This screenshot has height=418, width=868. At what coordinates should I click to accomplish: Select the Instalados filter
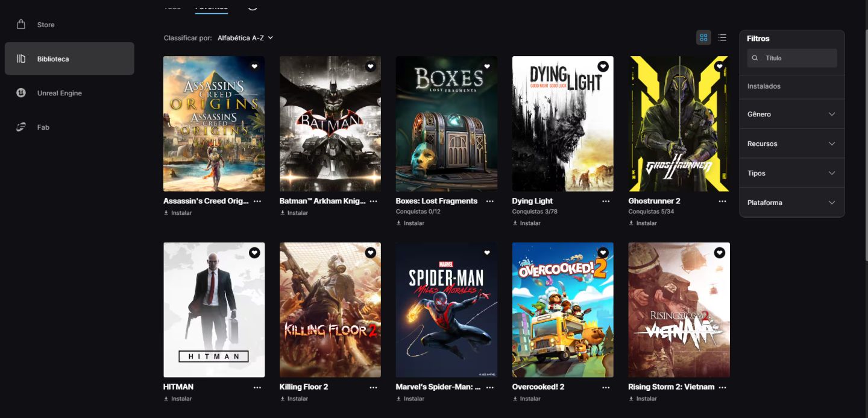pos(764,86)
